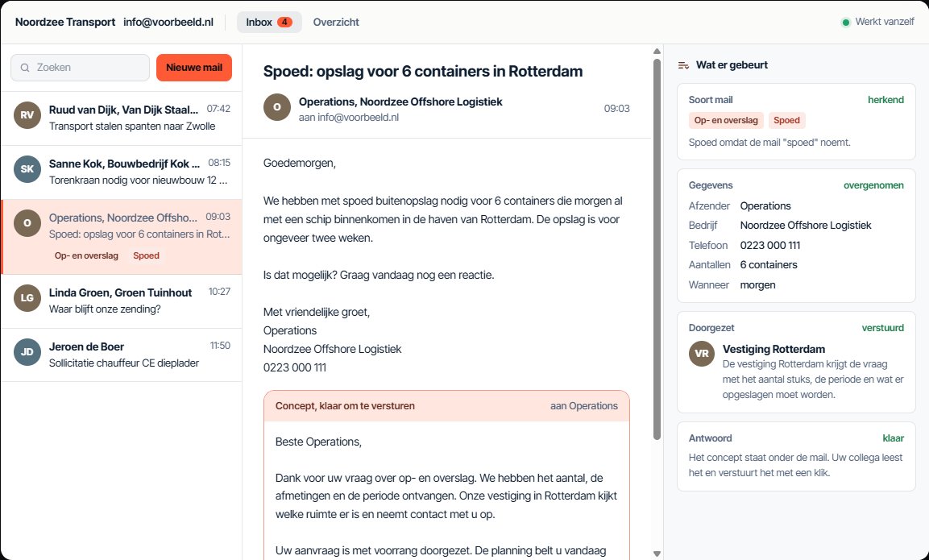Click the 09:03 timestamp in mail header
929x560 pixels.
point(616,109)
